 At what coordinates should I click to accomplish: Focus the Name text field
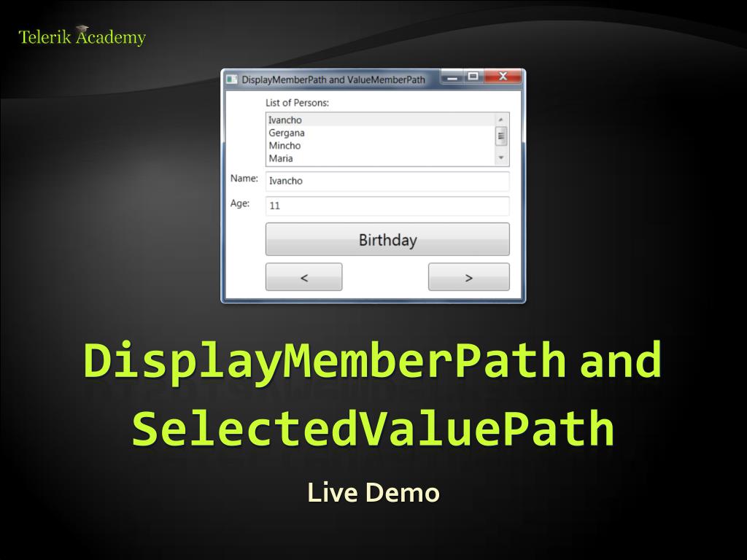pyautogui.click(x=387, y=181)
